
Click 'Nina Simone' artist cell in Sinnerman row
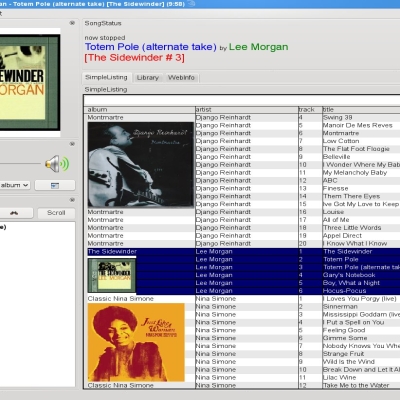pos(216,307)
